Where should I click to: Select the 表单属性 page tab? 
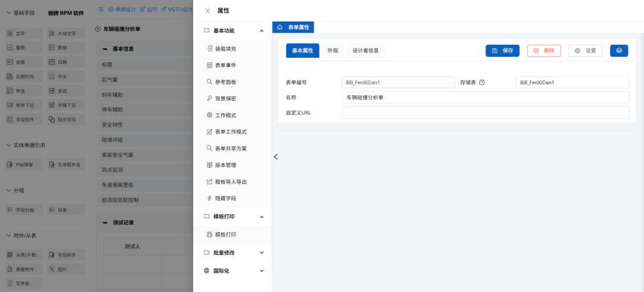coord(293,27)
